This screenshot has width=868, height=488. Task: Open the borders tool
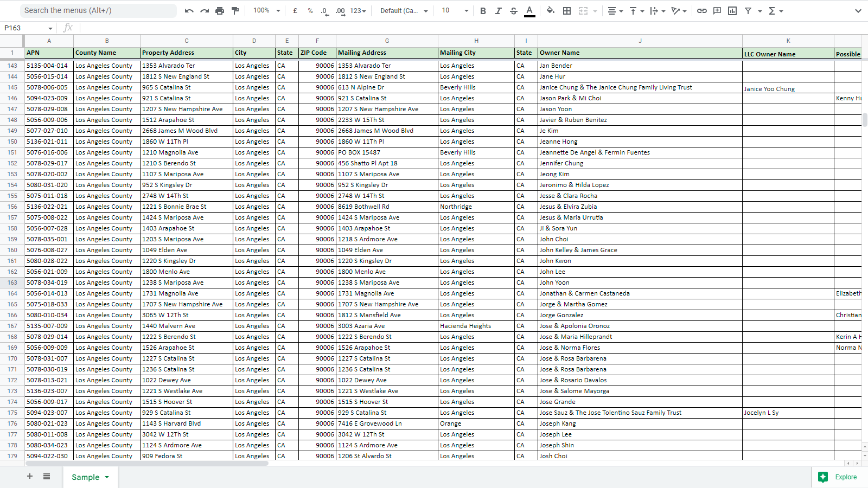click(x=567, y=11)
